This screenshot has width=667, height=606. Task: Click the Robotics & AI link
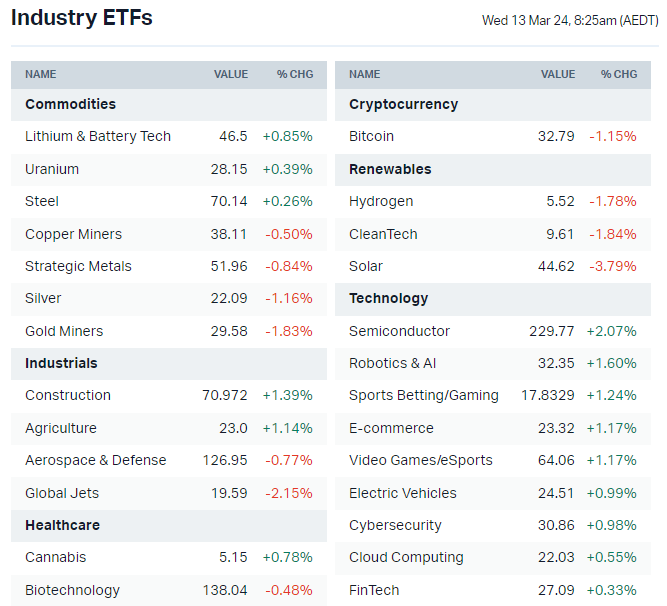click(x=393, y=363)
